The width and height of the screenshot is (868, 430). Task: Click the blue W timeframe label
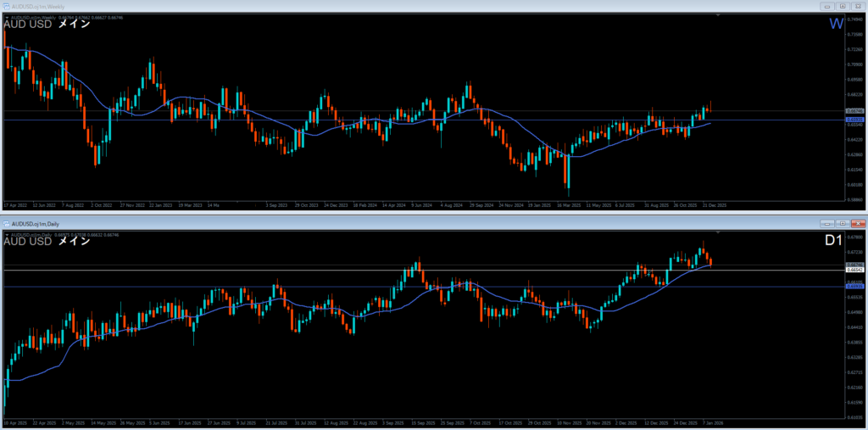click(x=835, y=24)
